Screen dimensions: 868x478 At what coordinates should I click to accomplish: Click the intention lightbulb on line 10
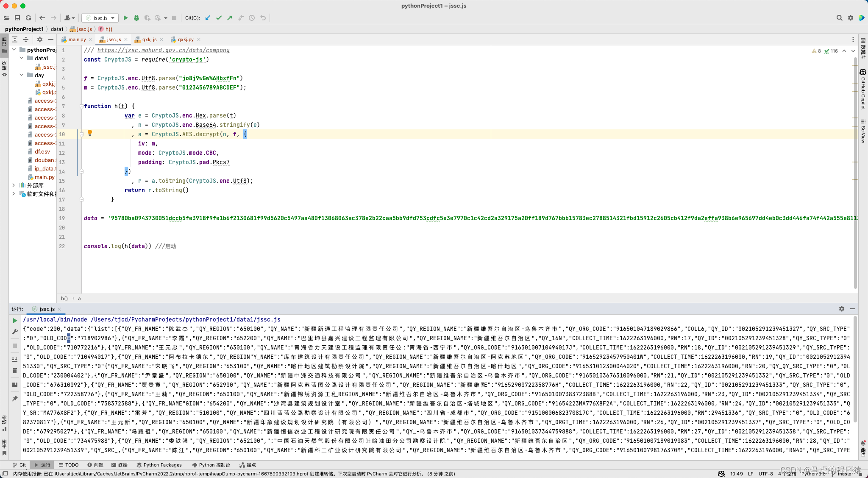point(90,133)
